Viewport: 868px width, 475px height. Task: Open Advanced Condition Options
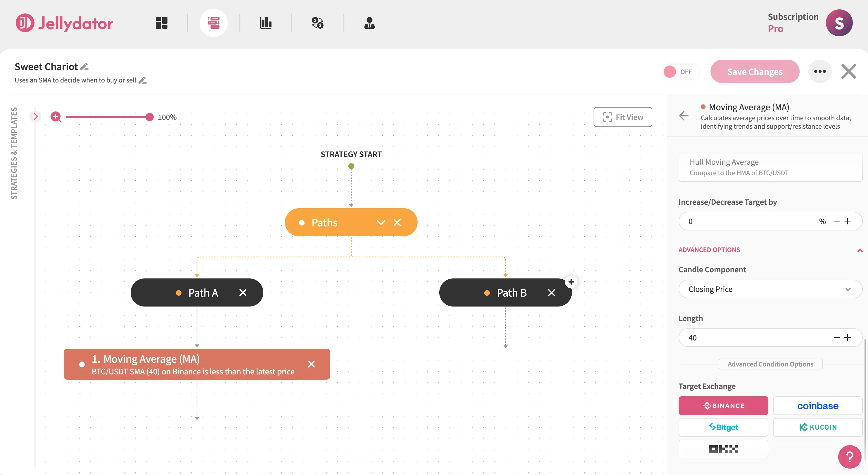[x=770, y=364]
